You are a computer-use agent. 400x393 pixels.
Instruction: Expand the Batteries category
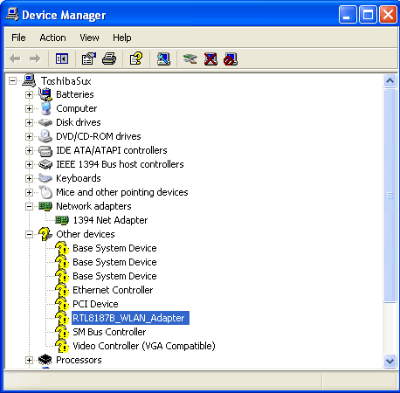pos(29,95)
